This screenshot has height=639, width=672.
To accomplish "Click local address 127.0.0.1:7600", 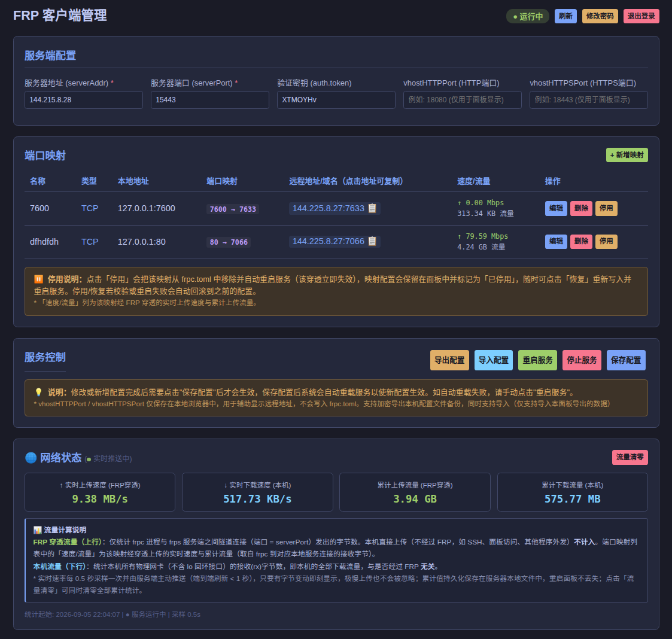I will click(x=146, y=208).
